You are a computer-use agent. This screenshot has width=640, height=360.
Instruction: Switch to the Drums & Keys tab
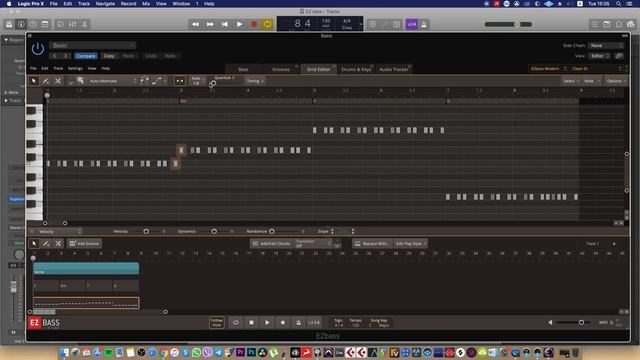356,69
